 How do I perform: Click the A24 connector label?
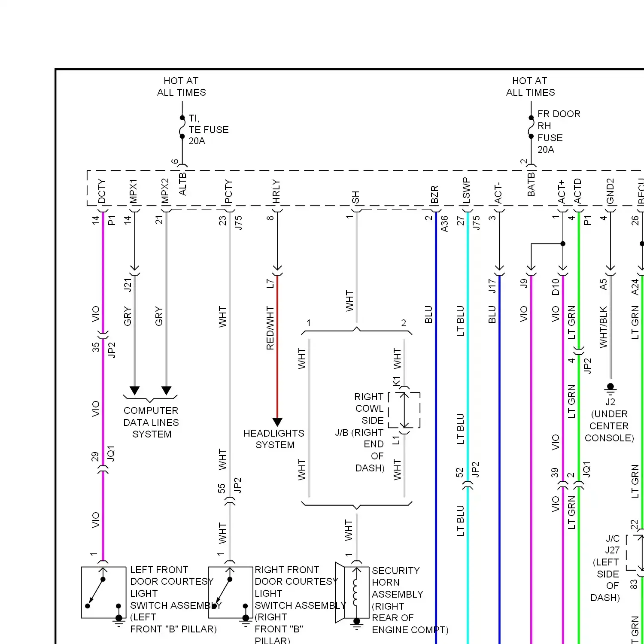pos(635,287)
